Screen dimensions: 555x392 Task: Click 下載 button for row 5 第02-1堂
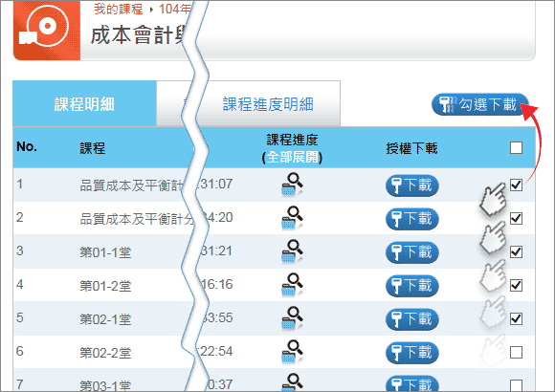point(412,319)
